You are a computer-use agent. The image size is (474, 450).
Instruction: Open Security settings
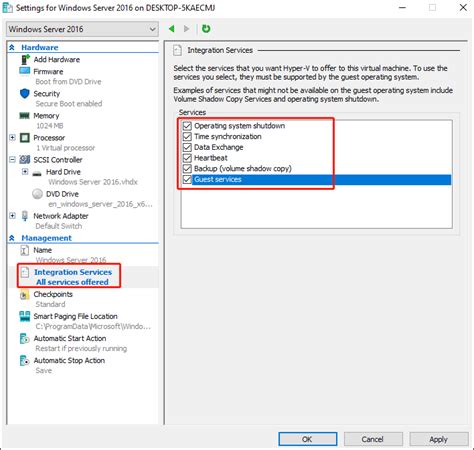[x=47, y=94]
